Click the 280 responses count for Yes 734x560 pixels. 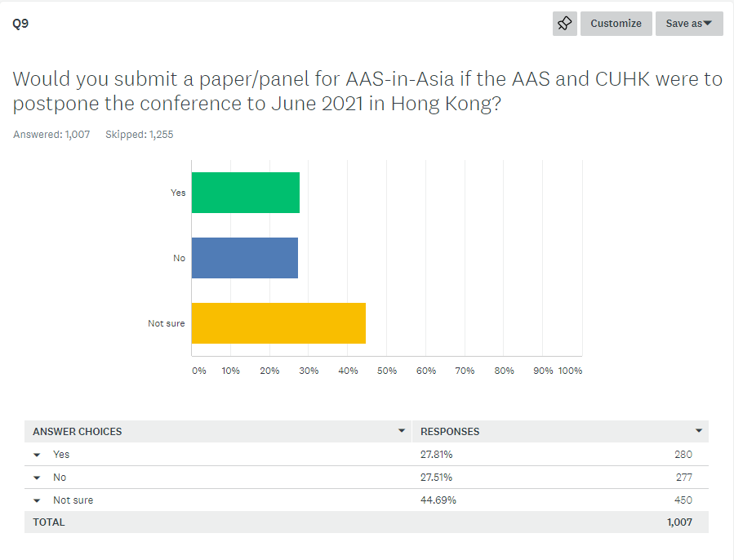point(683,454)
